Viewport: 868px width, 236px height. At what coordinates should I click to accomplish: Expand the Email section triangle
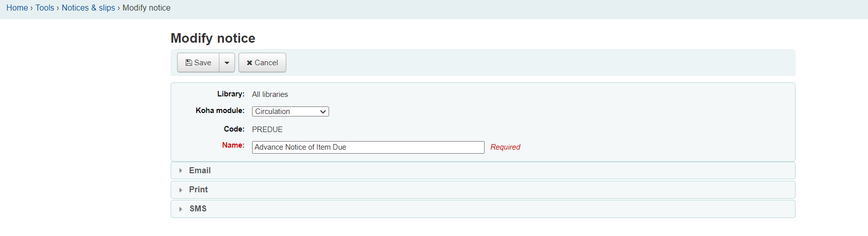(x=181, y=171)
